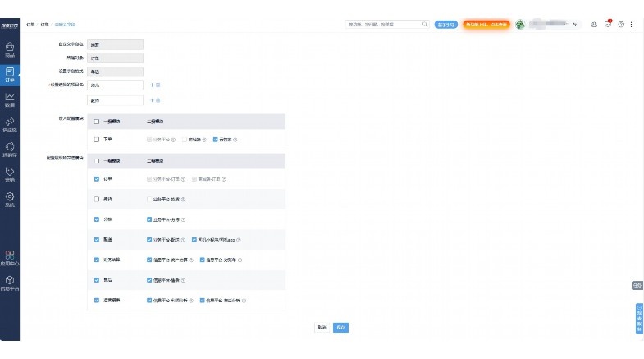Open the cube icon at sidebar bottom
This screenshot has height=359, width=644.
(x=10, y=283)
